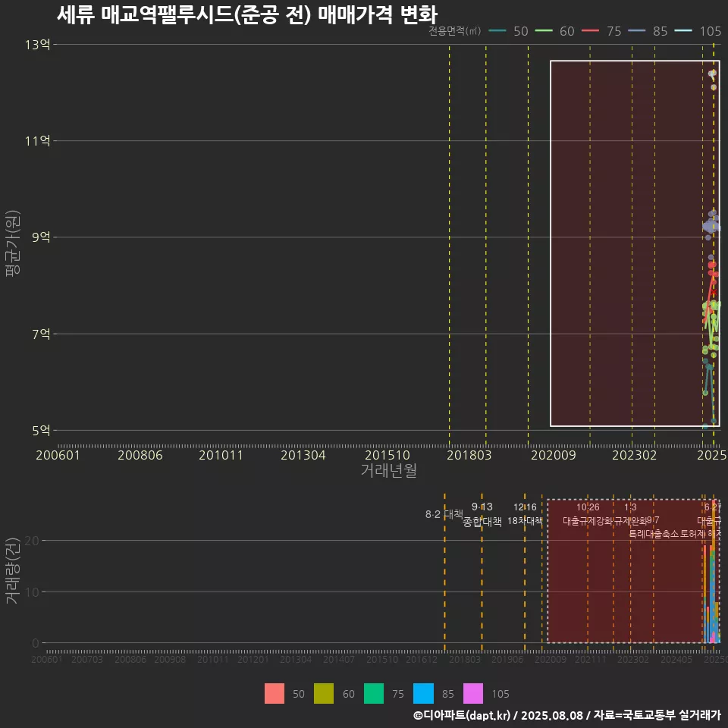The image size is (728, 728).
Task: Click the 202111 label on the volume chart axis
Action: pos(591,659)
